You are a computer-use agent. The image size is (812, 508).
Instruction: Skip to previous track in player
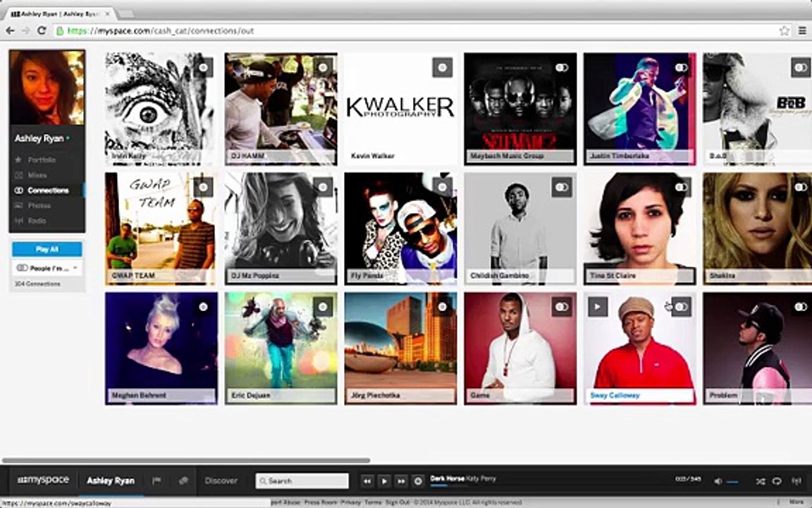click(367, 481)
